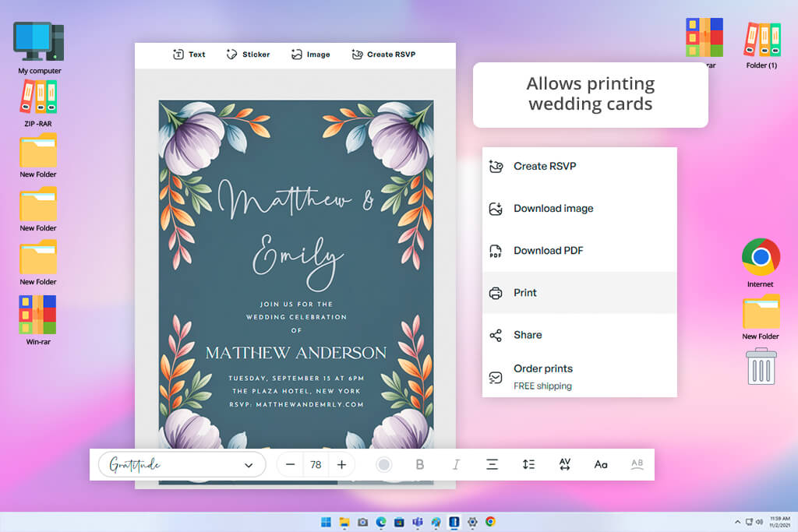Open the Recycle Bin desktop icon
This screenshot has width=798, height=532.
(761, 366)
